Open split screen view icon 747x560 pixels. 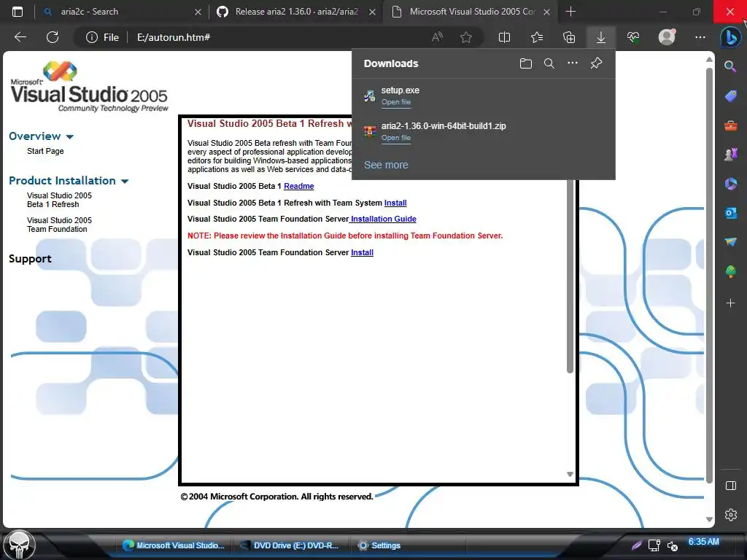pyautogui.click(x=504, y=37)
